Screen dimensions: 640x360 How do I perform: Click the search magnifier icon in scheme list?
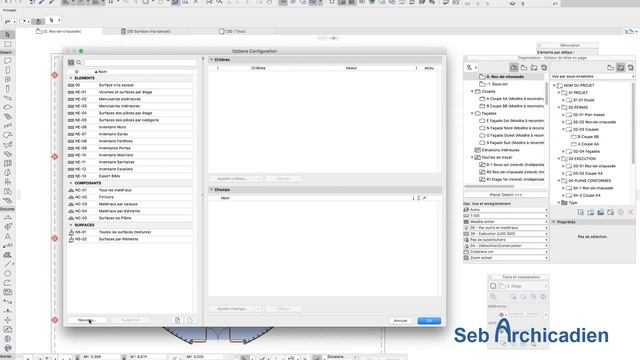pyautogui.click(x=79, y=62)
